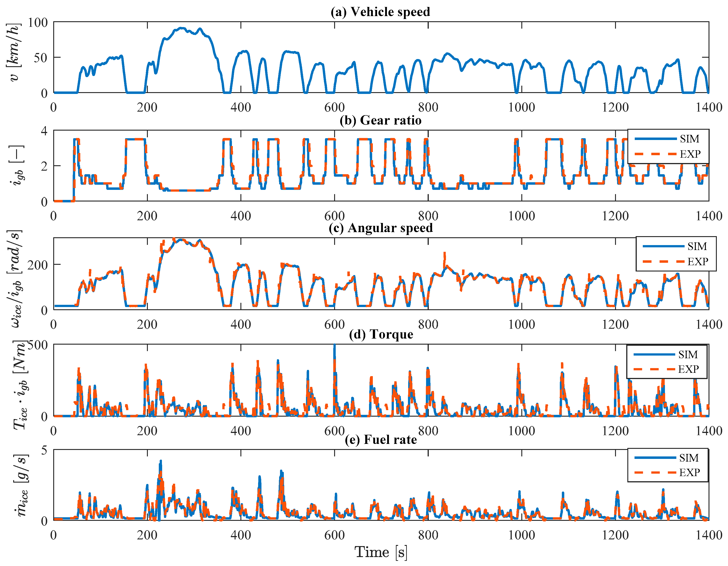
Task: Click the Torque subplot title
Action: point(381,334)
